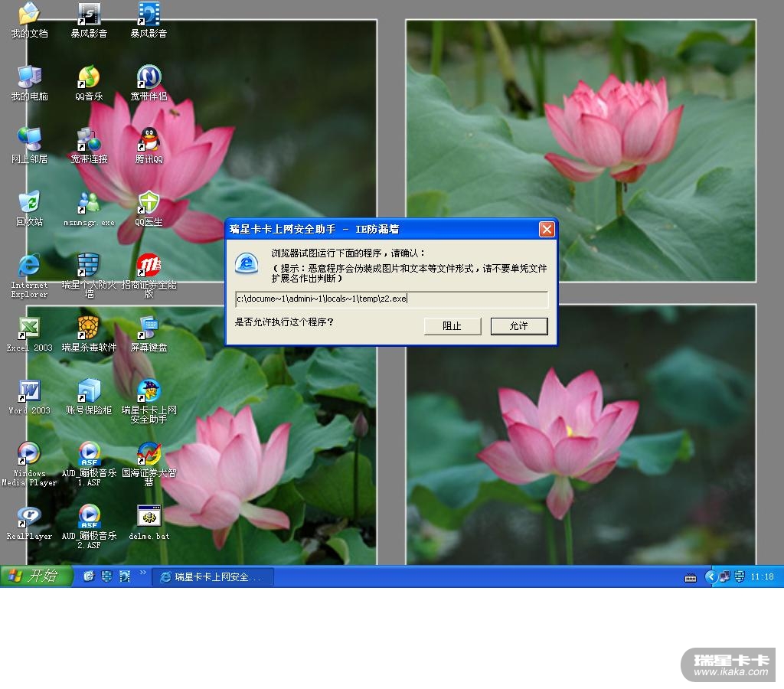Select 腾讯QQ penguin shortcut
This screenshot has height=689, width=784.
[x=149, y=145]
